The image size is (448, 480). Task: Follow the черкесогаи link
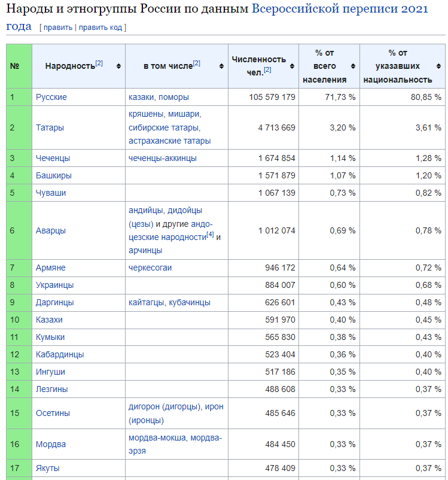(x=150, y=268)
